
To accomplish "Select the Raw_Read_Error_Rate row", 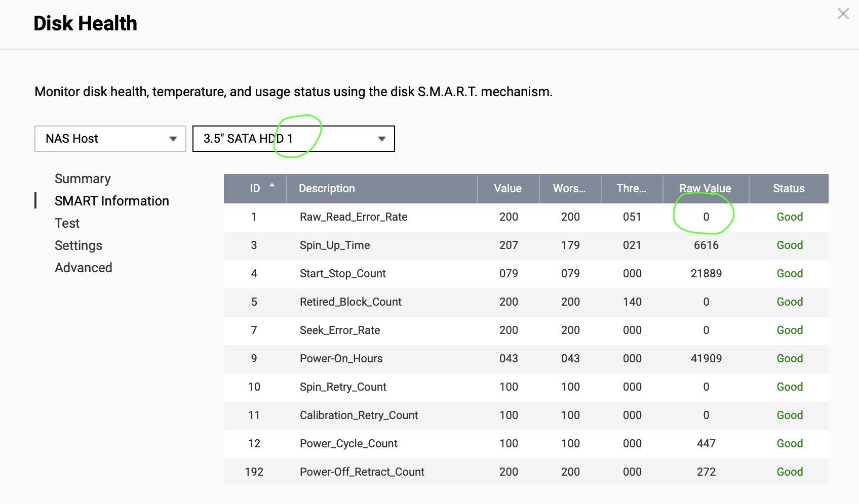I will pyautogui.click(x=354, y=217).
